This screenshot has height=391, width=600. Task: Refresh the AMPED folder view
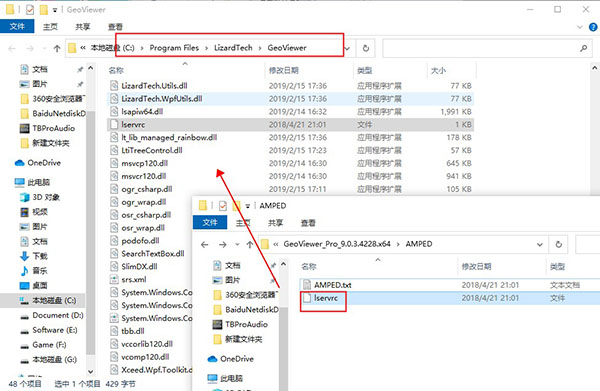[x=559, y=244]
